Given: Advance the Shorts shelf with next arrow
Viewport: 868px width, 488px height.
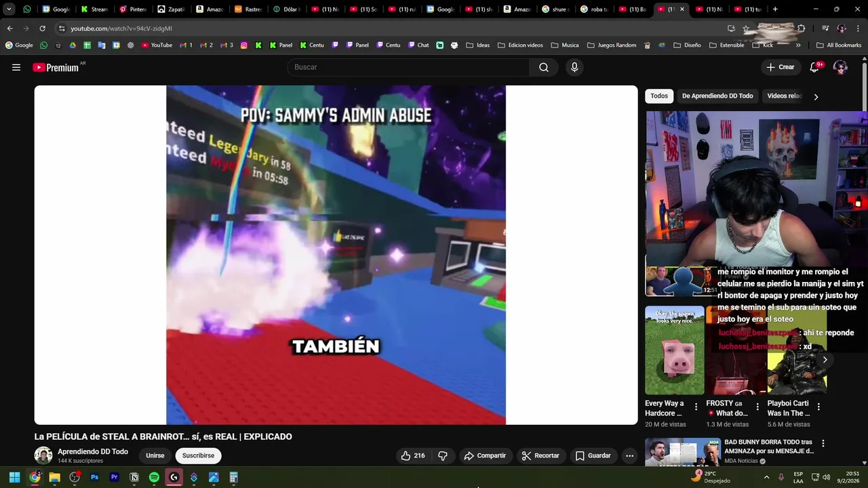Looking at the screenshot, I should [x=825, y=360].
